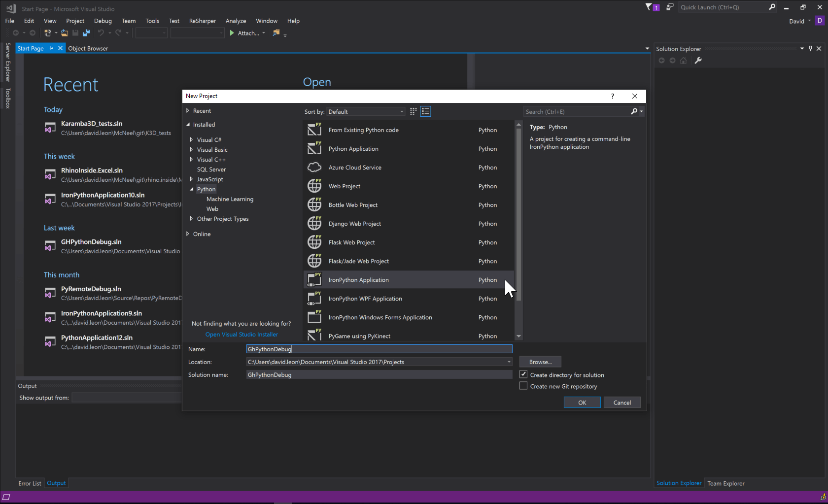Open the Location path dropdown
Image resolution: width=828 pixels, height=504 pixels.
(509, 362)
